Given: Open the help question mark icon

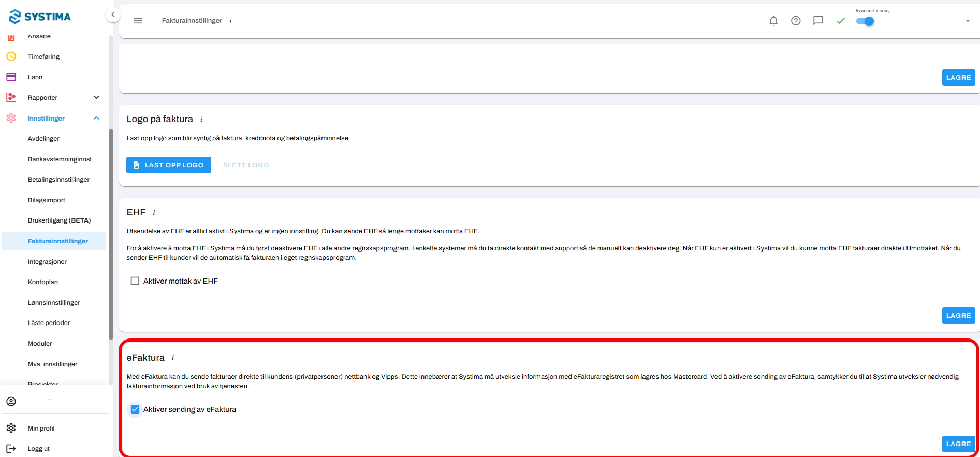Looking at the screenshot, I should pyautogui.click(x=796, y=21).
